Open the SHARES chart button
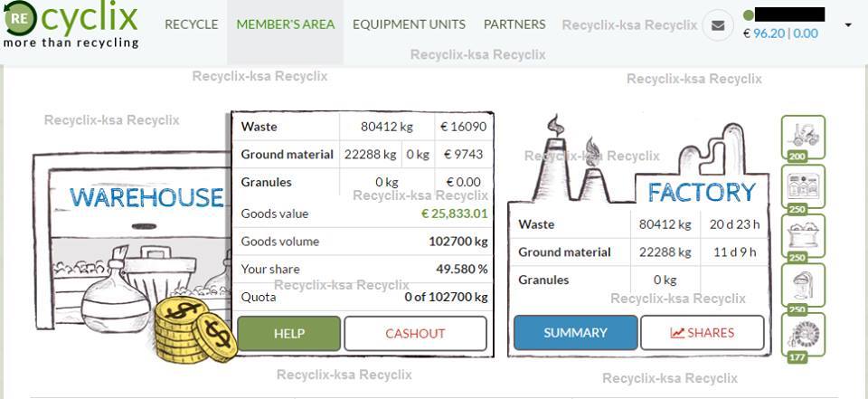The image size is (868, 399). (702, 333)
